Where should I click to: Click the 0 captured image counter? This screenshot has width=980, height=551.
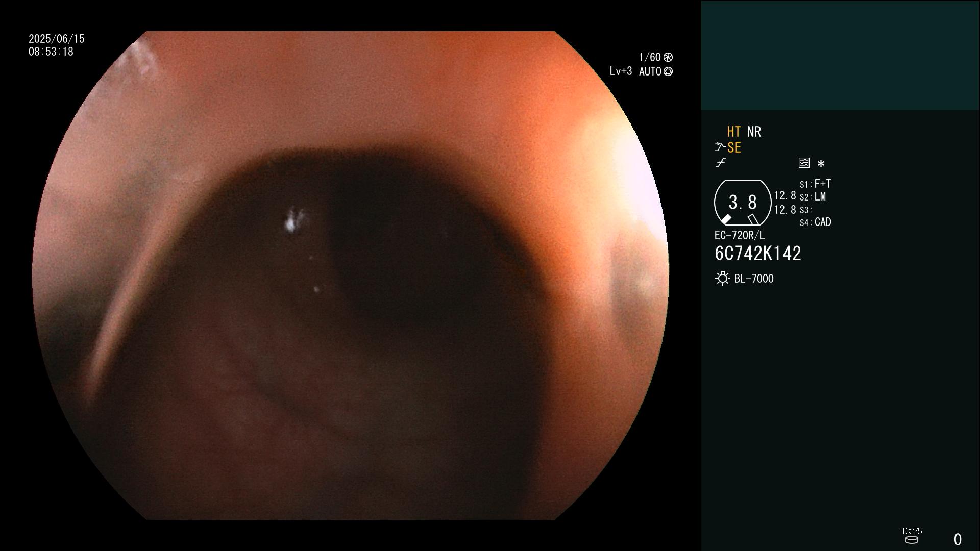click(958, 539)
